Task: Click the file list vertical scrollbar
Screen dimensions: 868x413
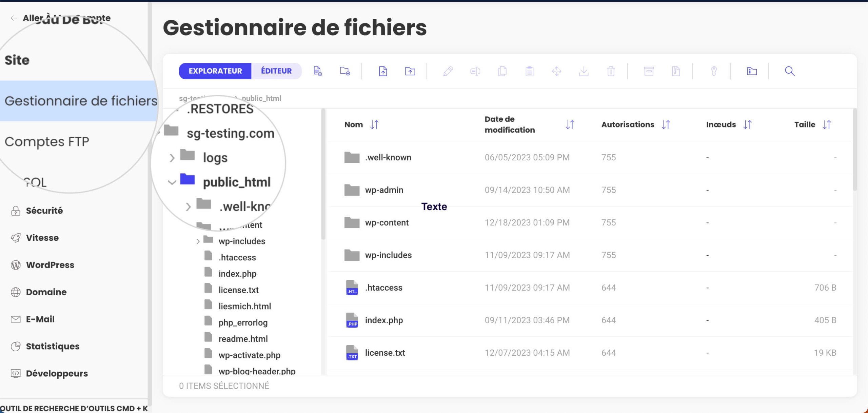Action: (855, 150)
